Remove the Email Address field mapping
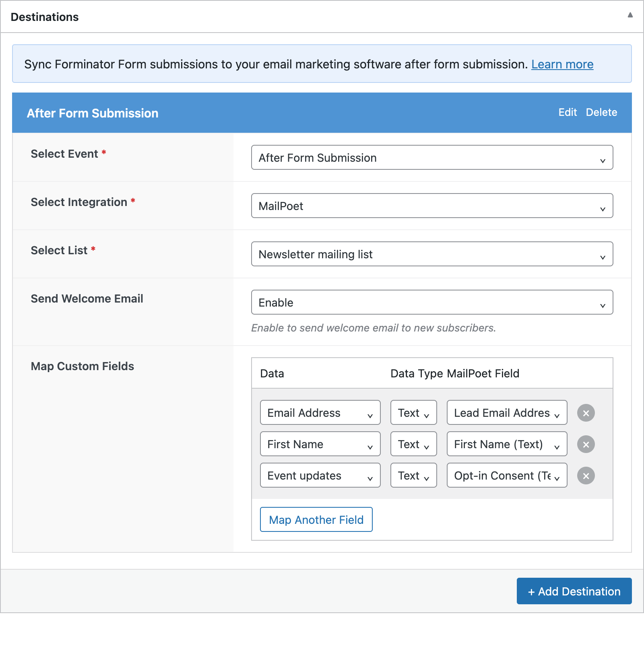This screenshot has width=644, height=659. 586,413
